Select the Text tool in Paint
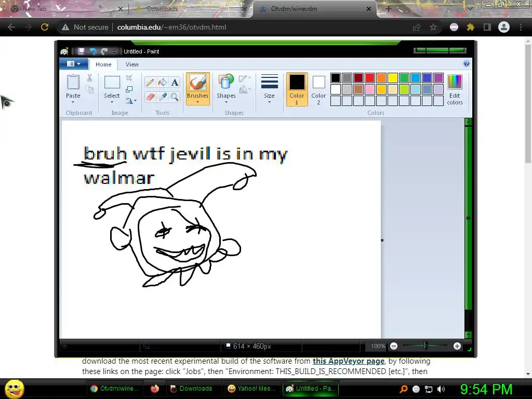The width and height of the screenshot is (532, 399). click(175, 83)
